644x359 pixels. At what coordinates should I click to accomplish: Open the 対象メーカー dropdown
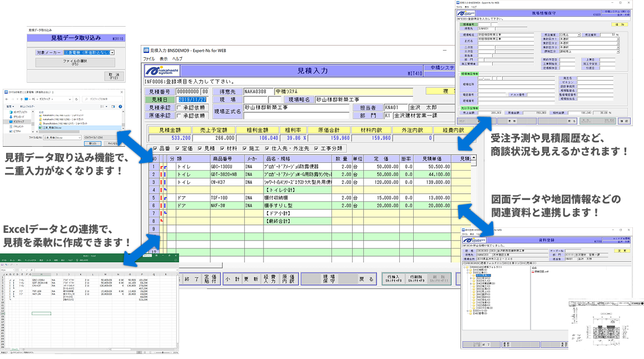(112, 53)
